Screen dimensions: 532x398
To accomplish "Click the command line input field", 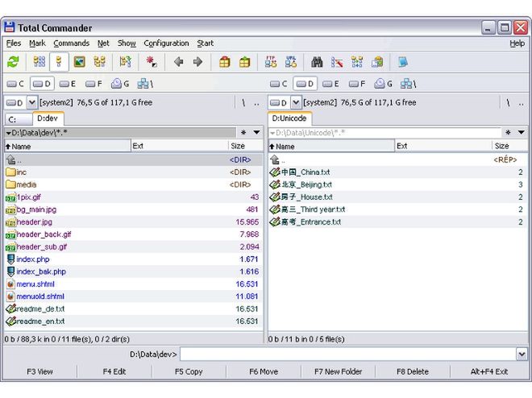I will [348, 354].
